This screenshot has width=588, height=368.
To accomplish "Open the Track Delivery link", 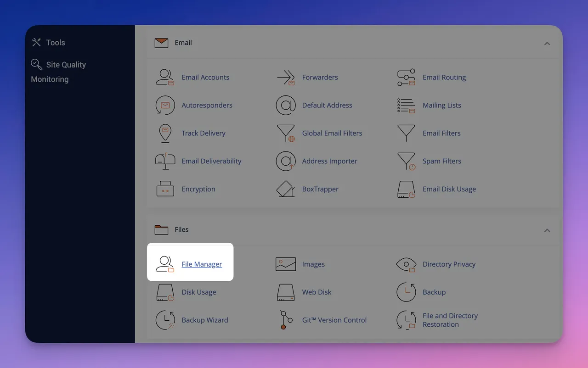I will 204,134.
